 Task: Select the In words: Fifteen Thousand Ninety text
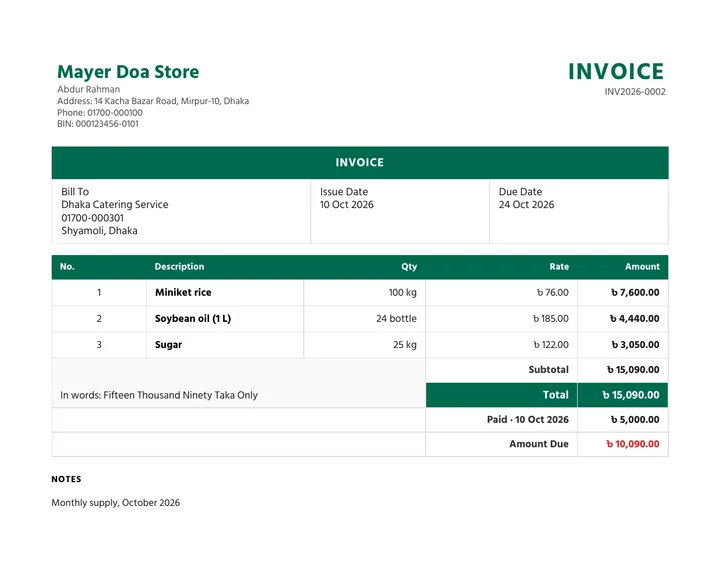(x=159, y=395)
